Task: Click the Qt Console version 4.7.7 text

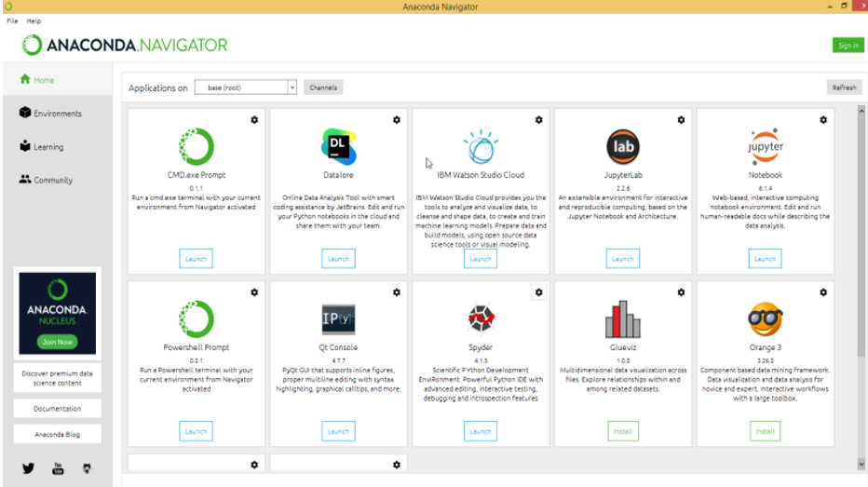Action: click(x=338, y=360)
